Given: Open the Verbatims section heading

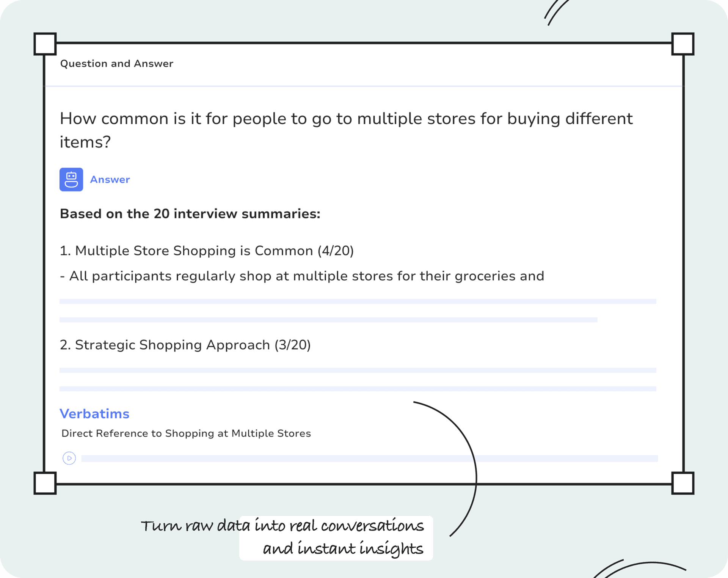Looking at the screenshot, I should point(94,414).
